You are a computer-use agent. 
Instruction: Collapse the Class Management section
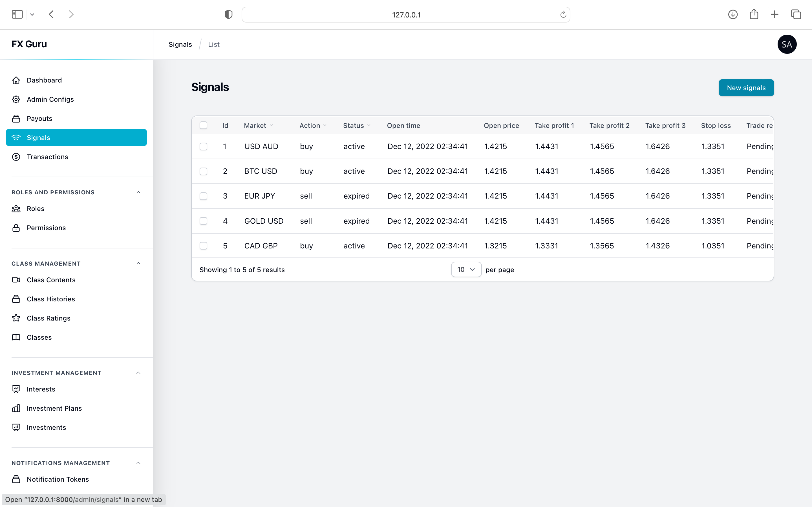[138, 263]
